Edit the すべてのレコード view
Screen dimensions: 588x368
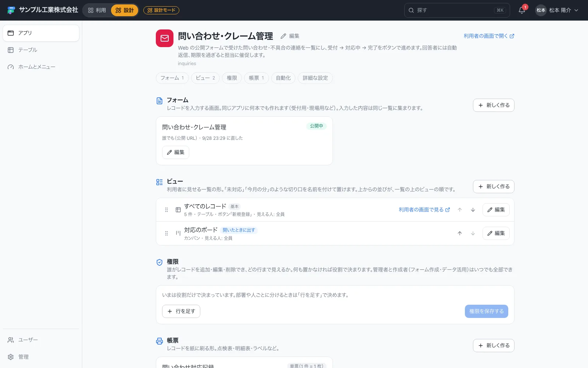click(496, 210)
